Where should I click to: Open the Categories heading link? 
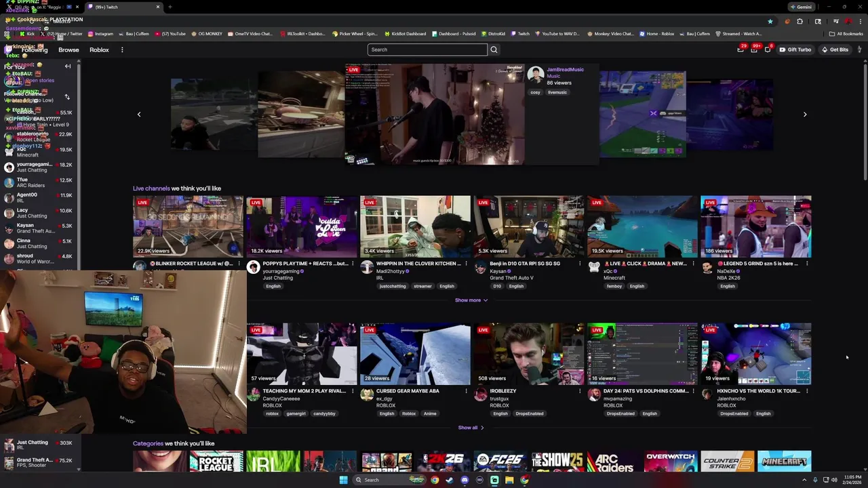(x=148, y=443)
